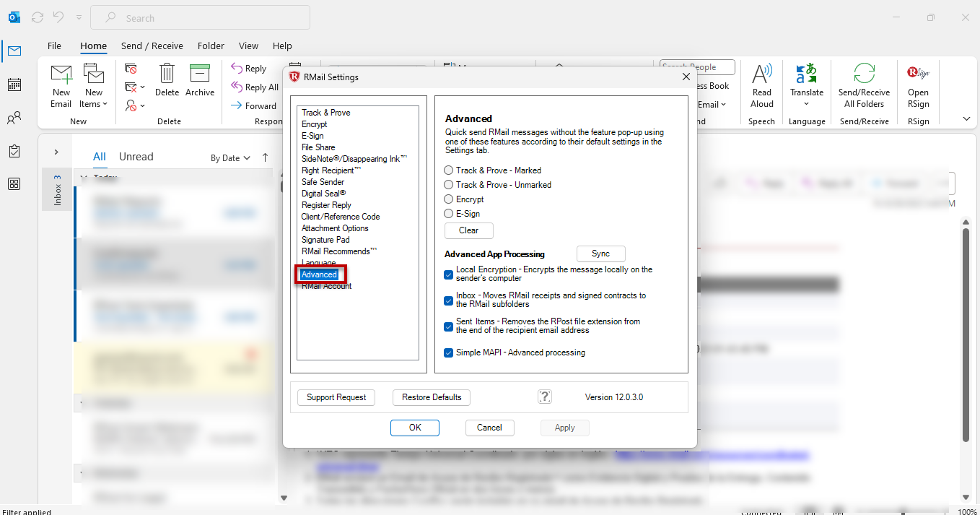Show Unread messages tab
Image resolution: width=980 pixels, height=515 pixels.
coord(136,157)
